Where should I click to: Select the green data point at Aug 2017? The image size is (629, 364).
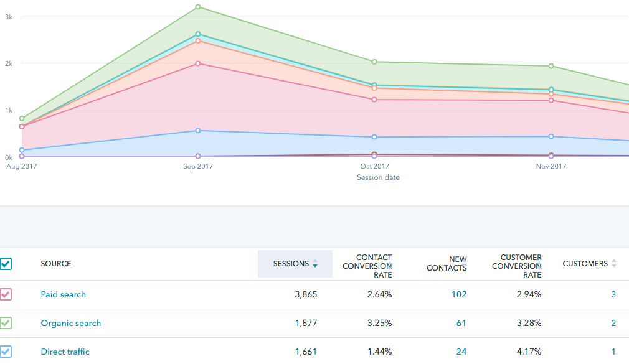[x=22, y=118]
